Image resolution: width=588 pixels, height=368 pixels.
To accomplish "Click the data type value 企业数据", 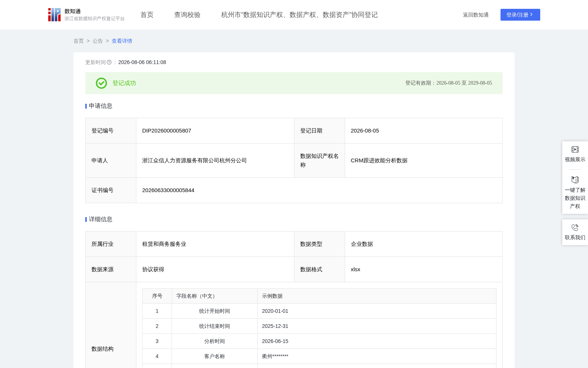I will tap(362, 244).
